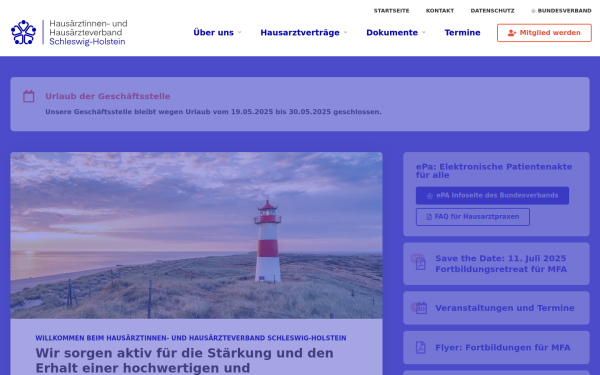Viewport: 600px width, 375px height.
Task: Click the calendar icon beside Veranstaltungen und Termine
Action: pyautogui.click(x=421, y=308)
